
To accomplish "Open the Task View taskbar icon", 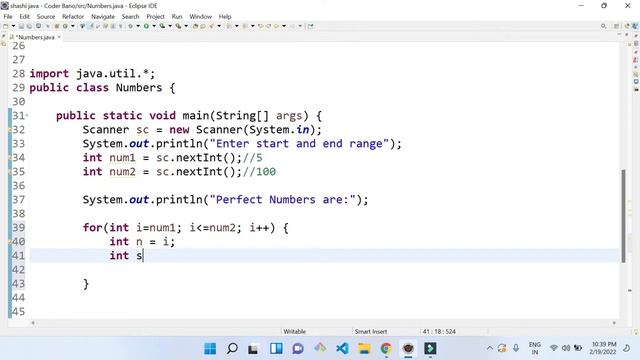I will [x=253, y=349].
